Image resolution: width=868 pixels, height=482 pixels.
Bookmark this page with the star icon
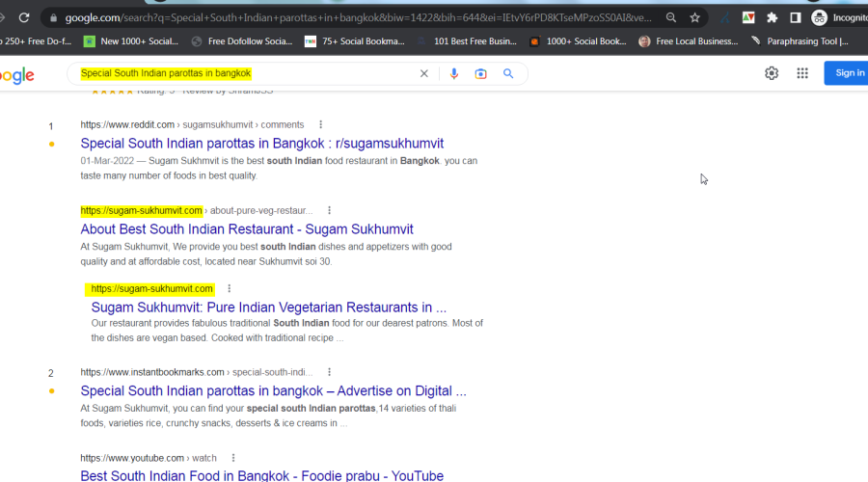(x=694, y=17)
